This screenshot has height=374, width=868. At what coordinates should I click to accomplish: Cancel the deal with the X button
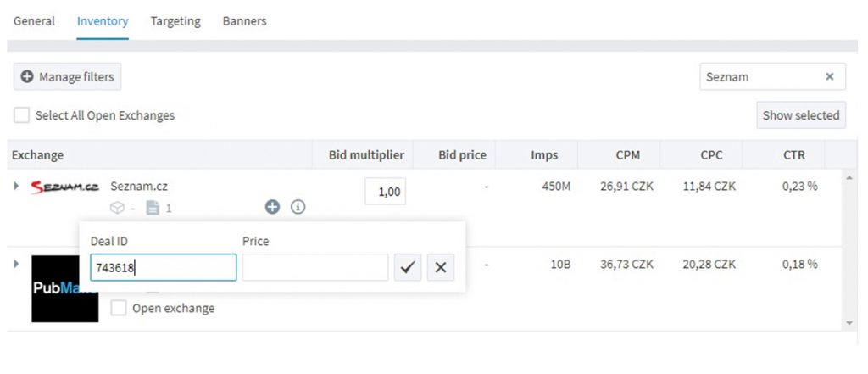click(x=441, y=268)
